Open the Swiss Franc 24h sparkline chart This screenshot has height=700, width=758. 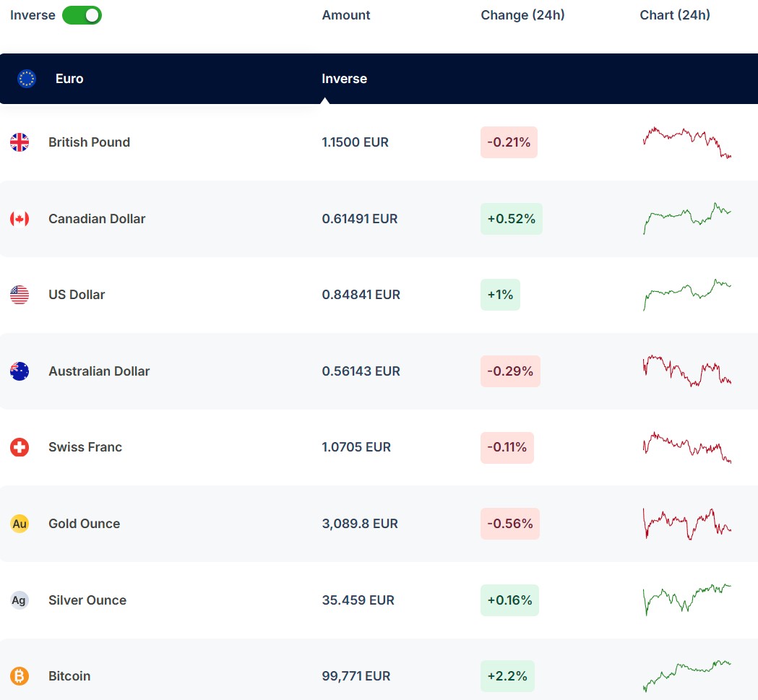[686, 447]
